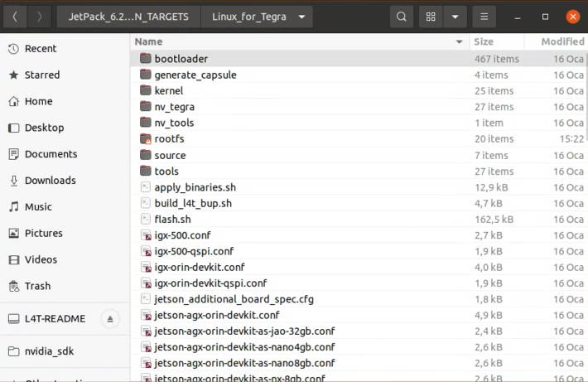Click the JetPack_6.2...N_TARGETS path segment

(x=128, y=17)
